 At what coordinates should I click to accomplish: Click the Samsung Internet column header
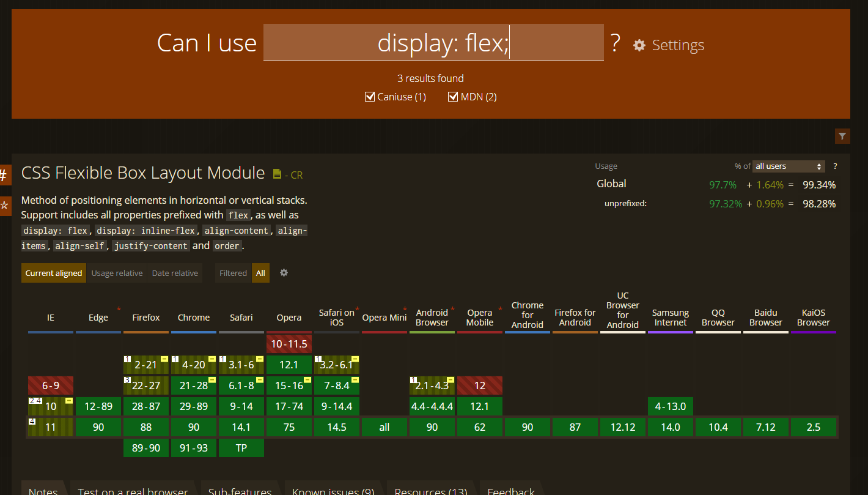click(x=671, y=318)
